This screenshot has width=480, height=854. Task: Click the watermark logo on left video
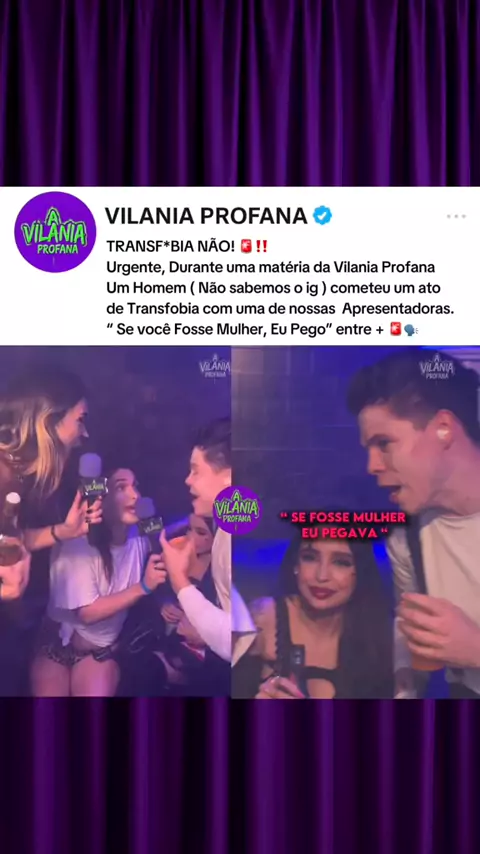point(214,366)
